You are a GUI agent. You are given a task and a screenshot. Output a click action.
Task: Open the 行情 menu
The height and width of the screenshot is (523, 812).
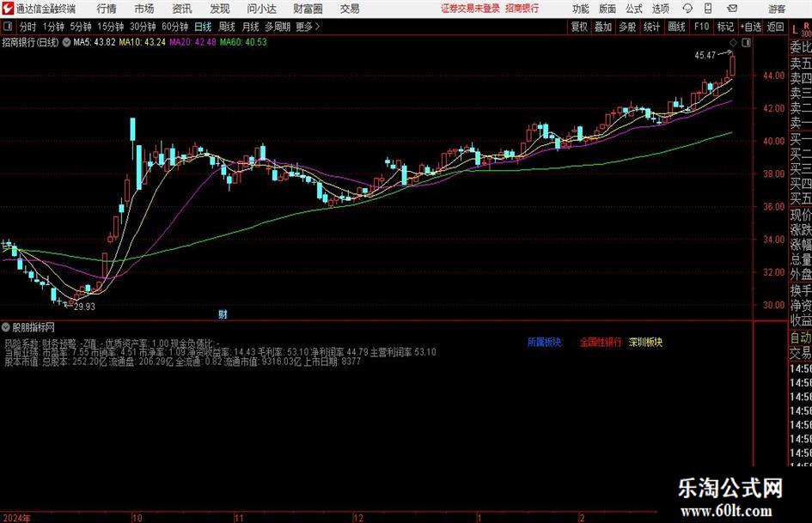click(107, 9)
